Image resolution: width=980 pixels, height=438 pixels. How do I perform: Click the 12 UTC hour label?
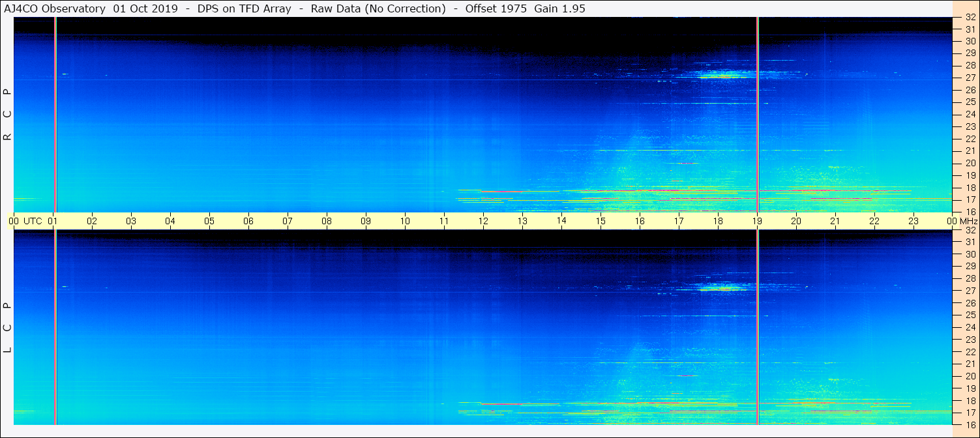pyautogui.click(x=483, y=221)
